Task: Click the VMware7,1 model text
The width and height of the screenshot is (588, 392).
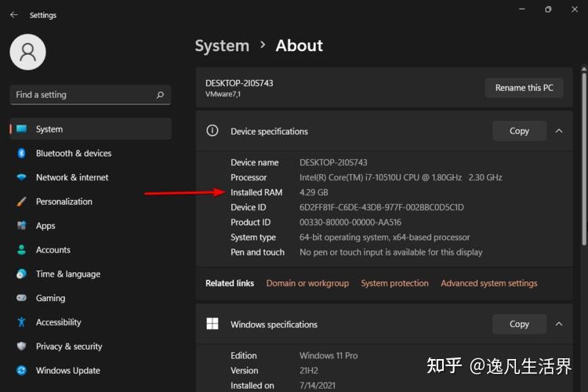Action: (x=223, y=94)
